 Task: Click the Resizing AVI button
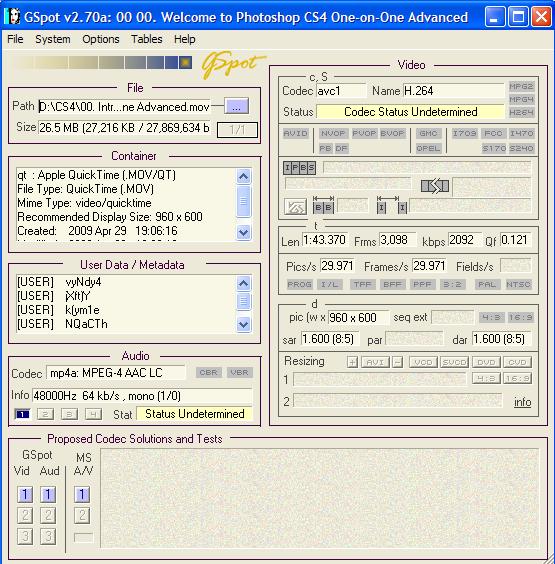click(x=375, y=362)
